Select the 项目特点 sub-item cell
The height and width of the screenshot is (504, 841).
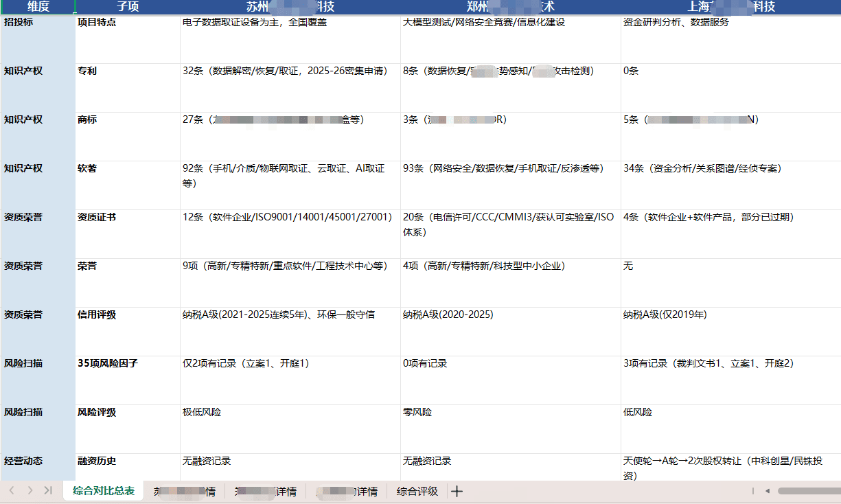(128, 39)
